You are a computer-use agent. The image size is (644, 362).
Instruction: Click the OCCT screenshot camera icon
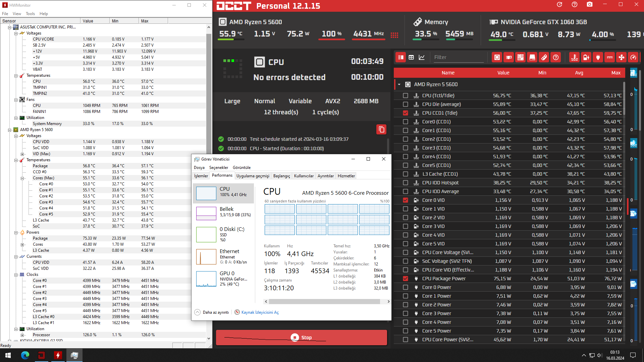[x=590, y=5]
